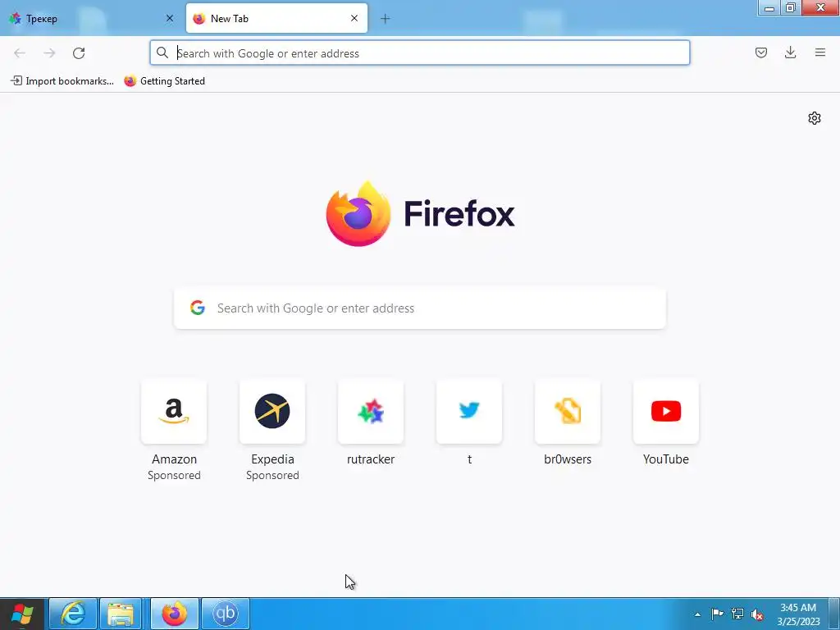Switch to qBittorrent in taskbar
Screen dimensions: 840x630
click(225, 614)
